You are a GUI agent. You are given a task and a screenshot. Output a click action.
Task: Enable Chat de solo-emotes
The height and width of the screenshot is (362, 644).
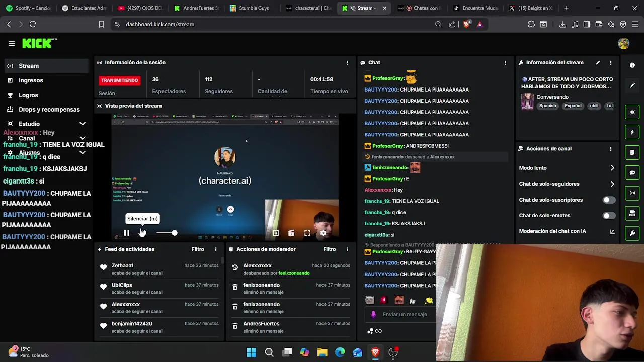tap(609, 216)
